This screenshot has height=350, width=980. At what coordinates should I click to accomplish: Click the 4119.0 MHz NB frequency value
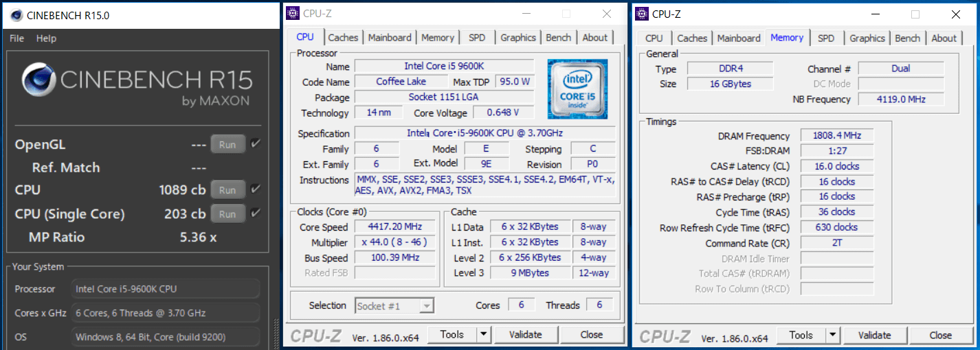901,100
